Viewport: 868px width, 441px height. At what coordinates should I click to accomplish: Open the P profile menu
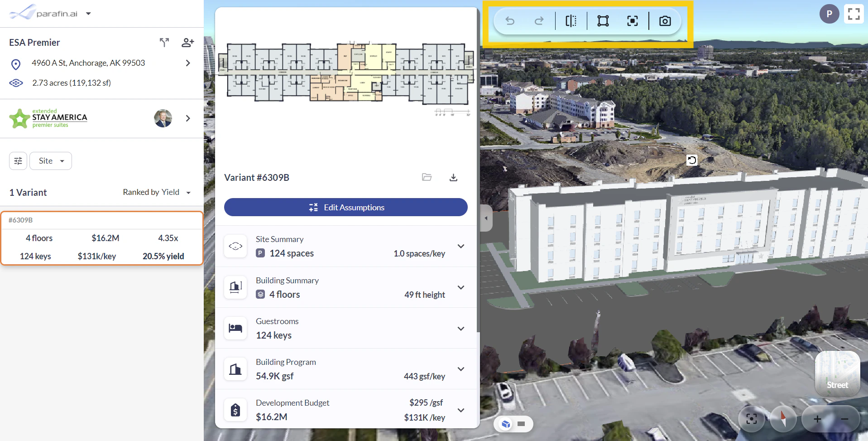(829, 14)
